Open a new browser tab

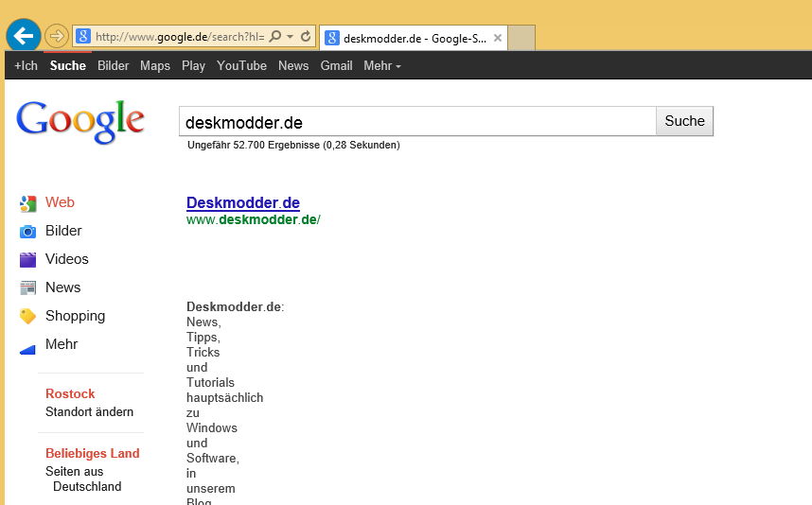point(521,38)
